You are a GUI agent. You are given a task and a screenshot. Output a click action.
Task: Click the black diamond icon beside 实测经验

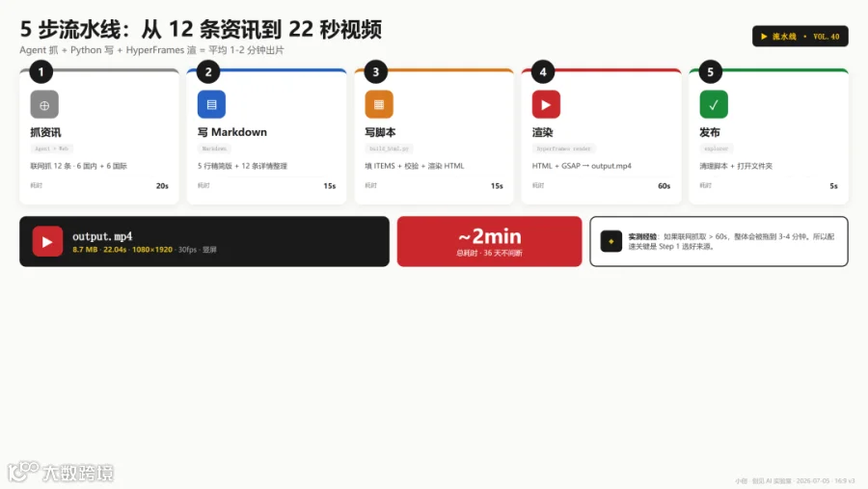pos(611,241)
